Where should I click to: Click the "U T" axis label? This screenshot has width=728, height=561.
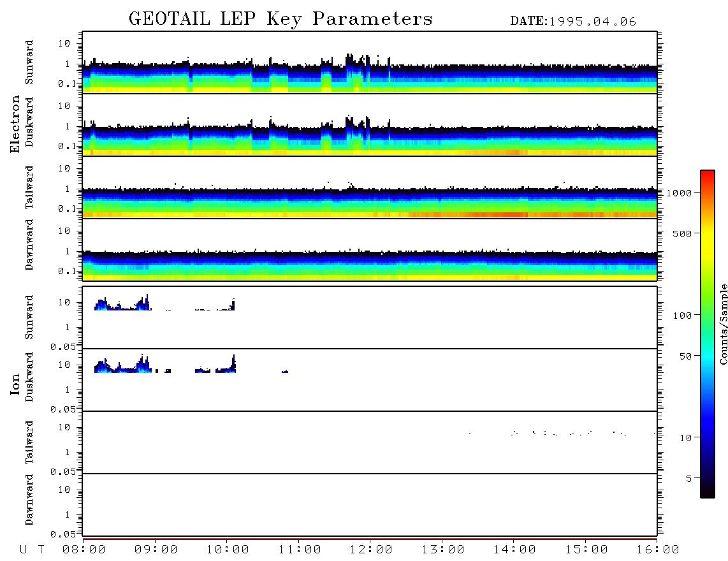(x=32, y=550)
